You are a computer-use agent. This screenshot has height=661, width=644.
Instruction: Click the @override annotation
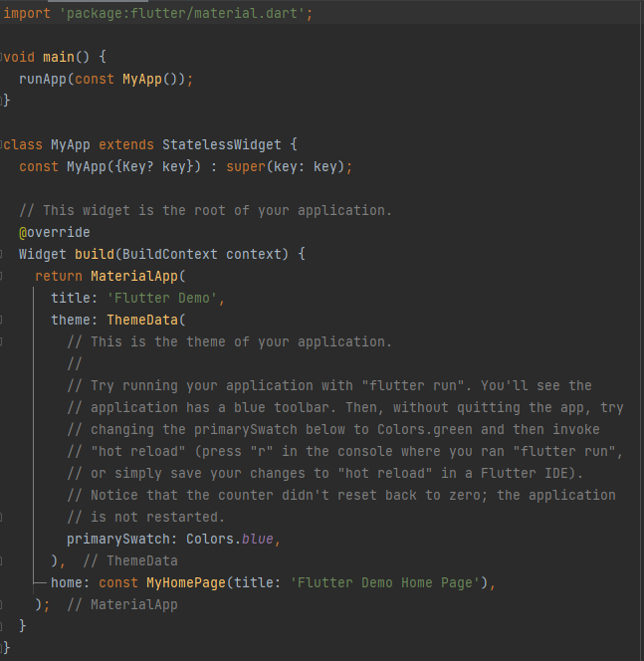[55, 232]
